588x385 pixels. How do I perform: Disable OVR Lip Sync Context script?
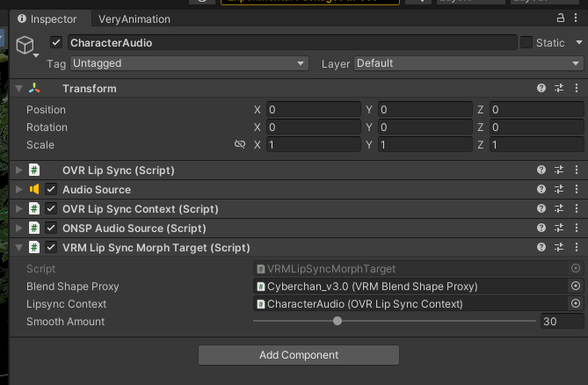(x=51, y=208)
